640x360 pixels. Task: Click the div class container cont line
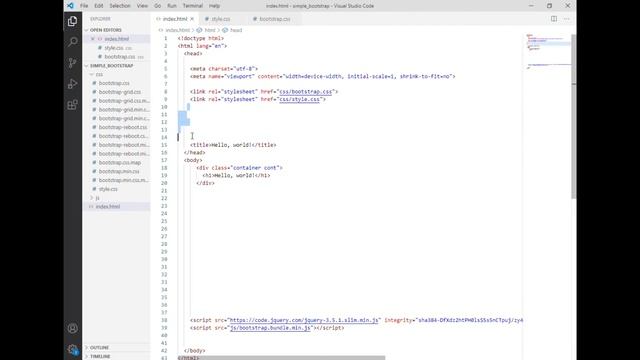pyautogui.click(x=240, y=168)
